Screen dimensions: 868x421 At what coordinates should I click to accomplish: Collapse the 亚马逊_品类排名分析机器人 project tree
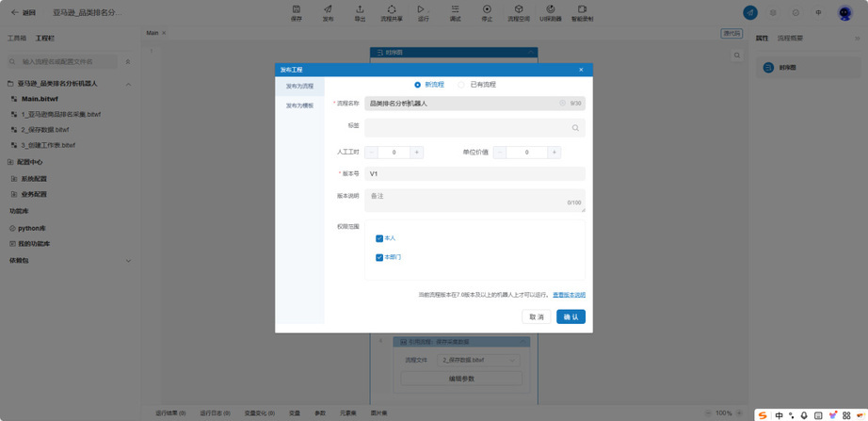pyautogui.click(x=128, y=84)
